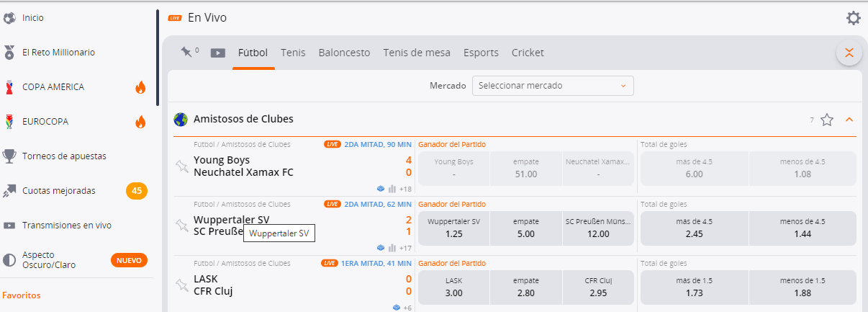Favorite the Amistosos de Clubes star
The height and width of the screenshot is (312, 868).
click(827, 120)
